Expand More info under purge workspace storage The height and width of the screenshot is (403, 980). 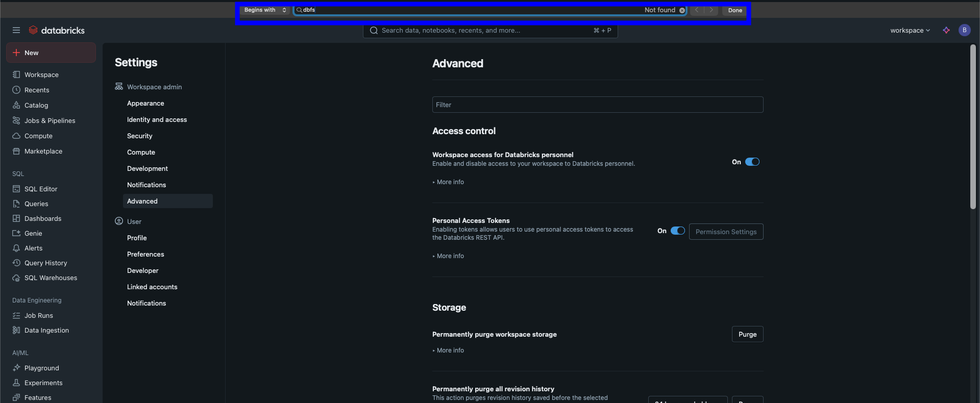448,350
